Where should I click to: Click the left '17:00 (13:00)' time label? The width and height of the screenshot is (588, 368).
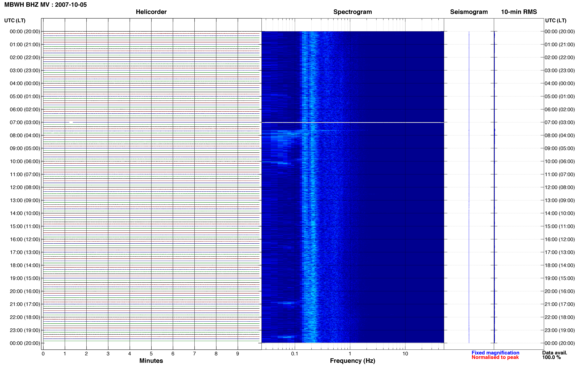tap(25, 252)
